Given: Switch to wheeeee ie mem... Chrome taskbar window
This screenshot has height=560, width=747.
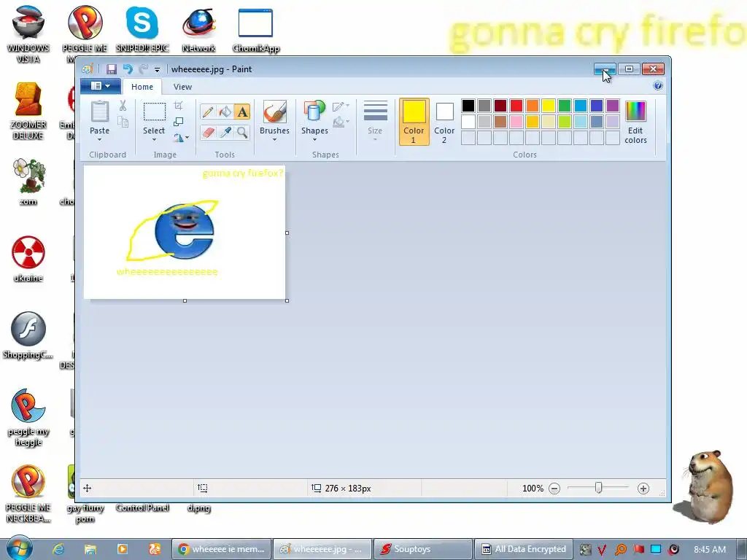Looking at the screenshot, I should 222,549.
